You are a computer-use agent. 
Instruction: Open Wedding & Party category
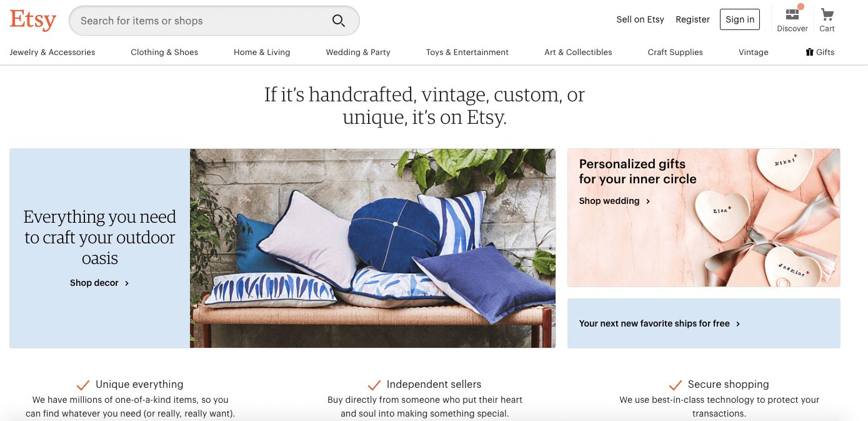(358, 53)
